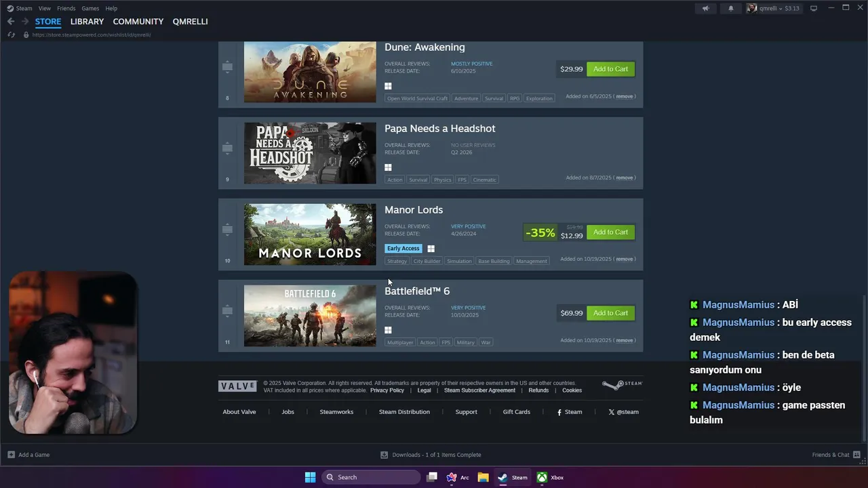Open the Downloads status entry

pos(431,455)
